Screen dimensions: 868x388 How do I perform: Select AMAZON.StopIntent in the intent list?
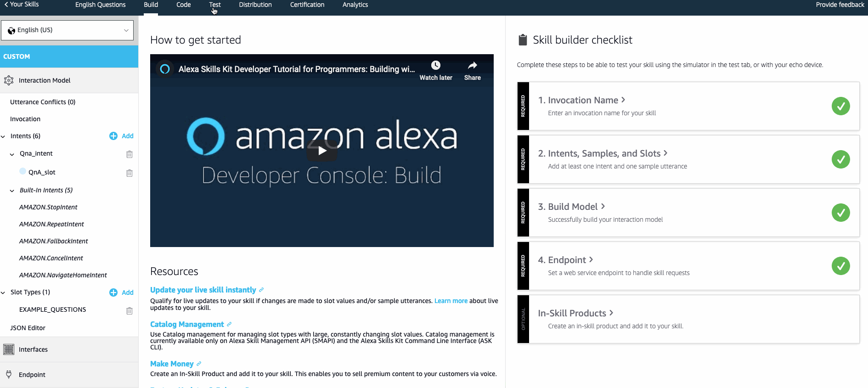pyautogui.click(x=48, y=207)
